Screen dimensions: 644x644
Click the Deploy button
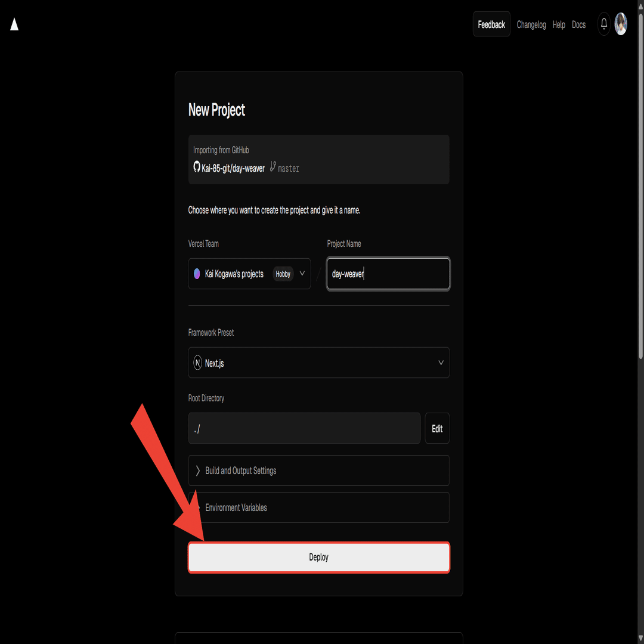[318, 558]
